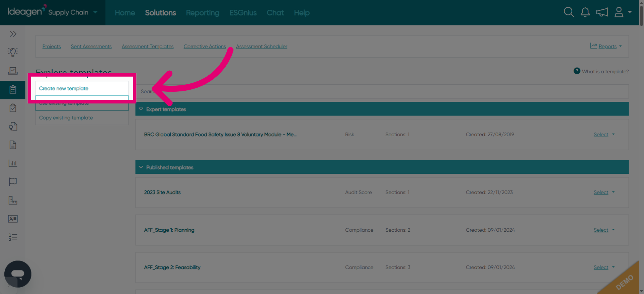Open the Assessment Templates link
Image resolution: width=644 pixels, height=294 pixels.
(148, 47)
